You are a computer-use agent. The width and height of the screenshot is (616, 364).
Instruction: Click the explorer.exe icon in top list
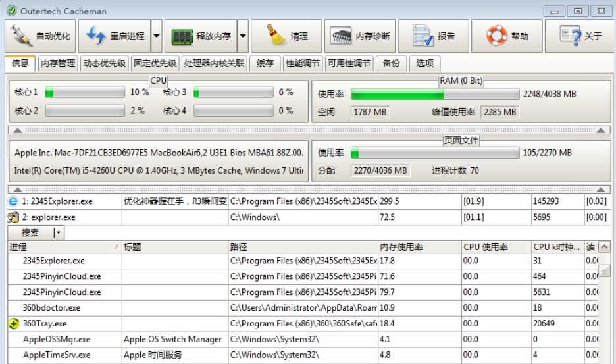point(13,217)
